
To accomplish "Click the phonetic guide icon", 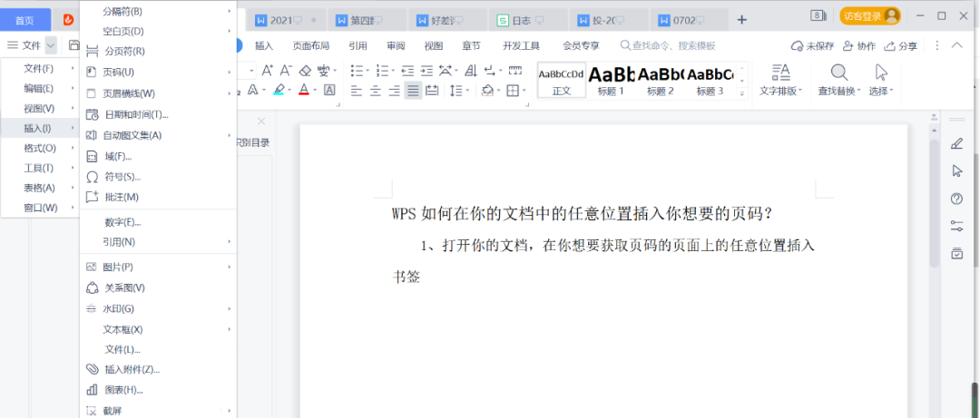I will coord(323,70).
